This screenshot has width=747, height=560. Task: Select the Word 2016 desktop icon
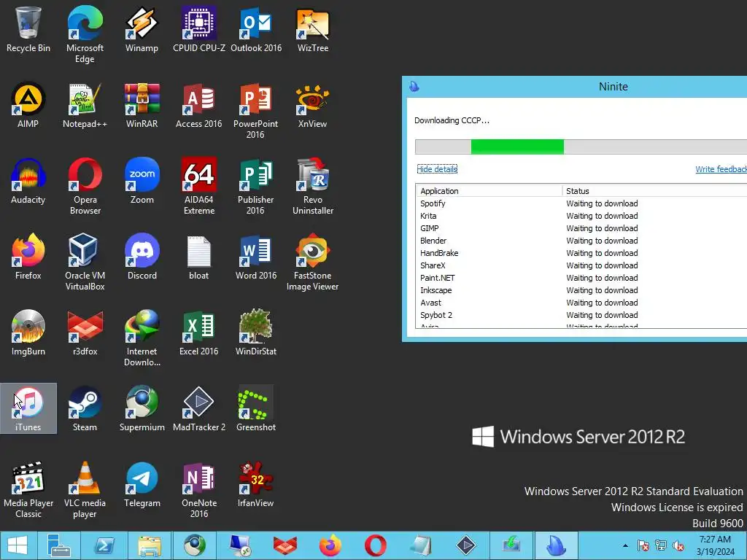pyautogui.click(x=256, y=257)
